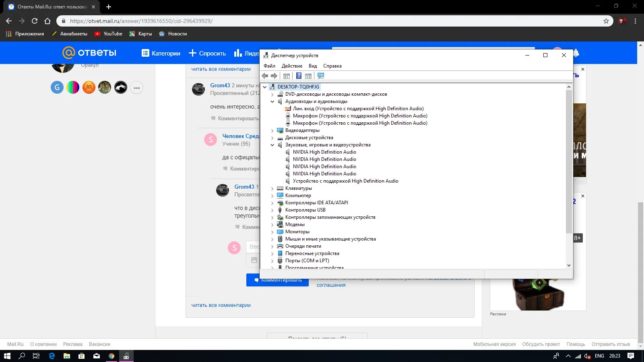
Task: Expand DVD-дисководы и дисководы компакт-дисков
Action: [x=272, y=95]
